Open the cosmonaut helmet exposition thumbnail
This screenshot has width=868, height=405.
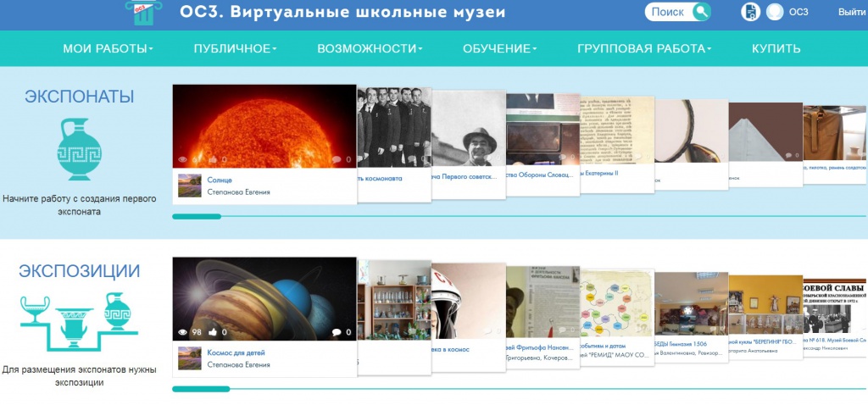coord(468,300)
